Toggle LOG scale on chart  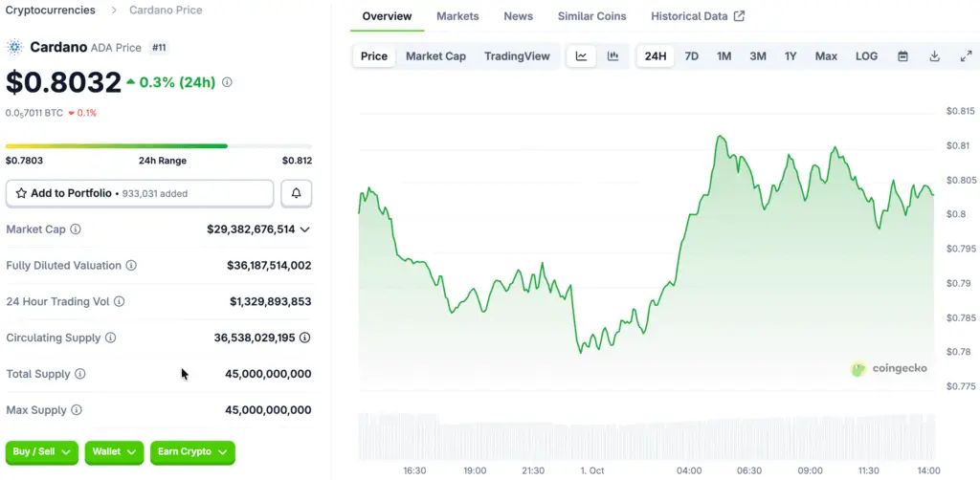tap(866, 56)
